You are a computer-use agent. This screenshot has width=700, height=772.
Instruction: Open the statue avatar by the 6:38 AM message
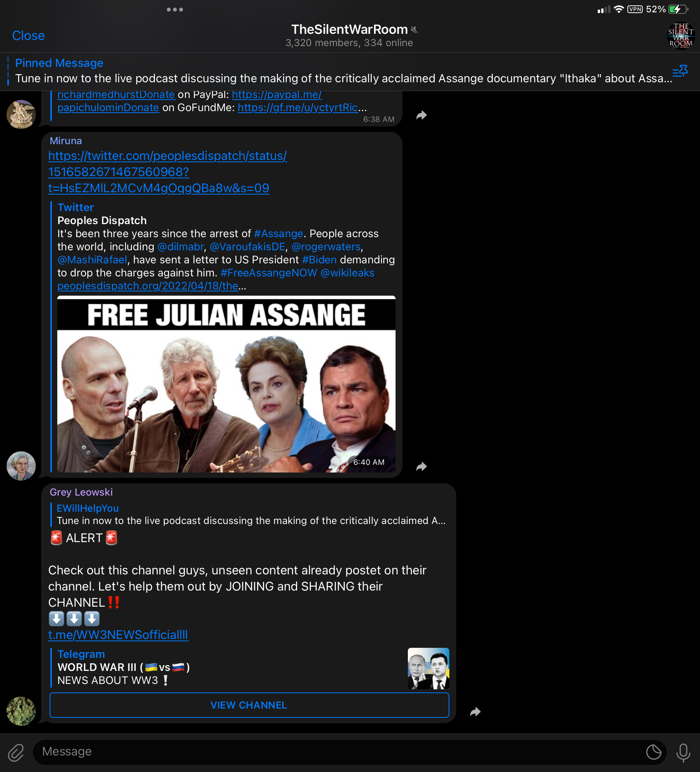(x=21, y=115)
